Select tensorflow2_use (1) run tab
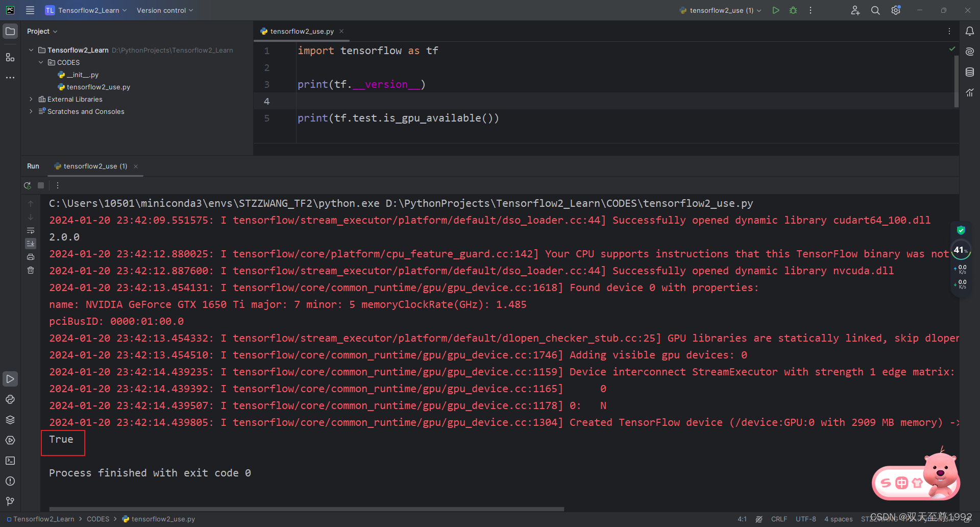980x527 pixels. tap(91, 166)
